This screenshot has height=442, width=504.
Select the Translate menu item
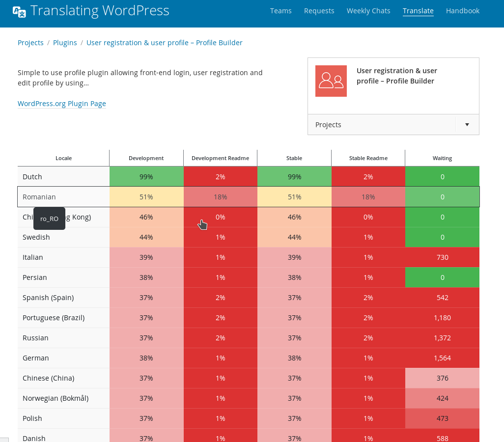coord(418,11)
